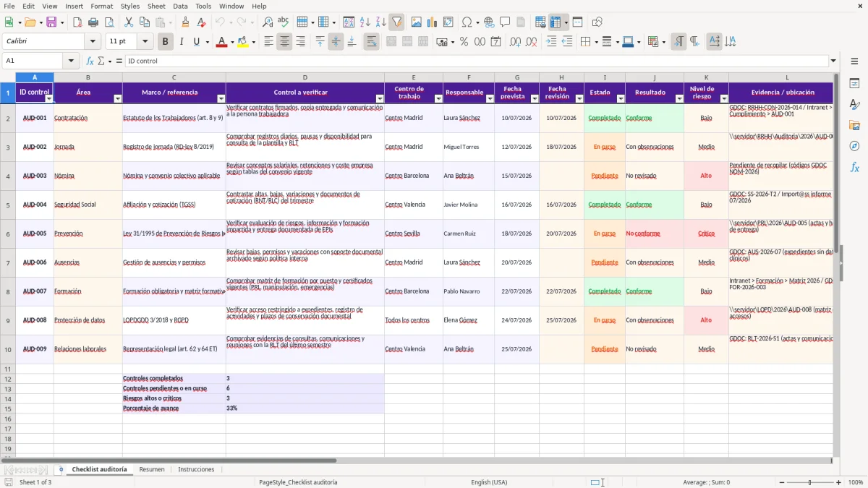Click the Clone Formatting paintbrush icon
The height and width of the screenshot is (488, 868).
(x=185, y=22)
